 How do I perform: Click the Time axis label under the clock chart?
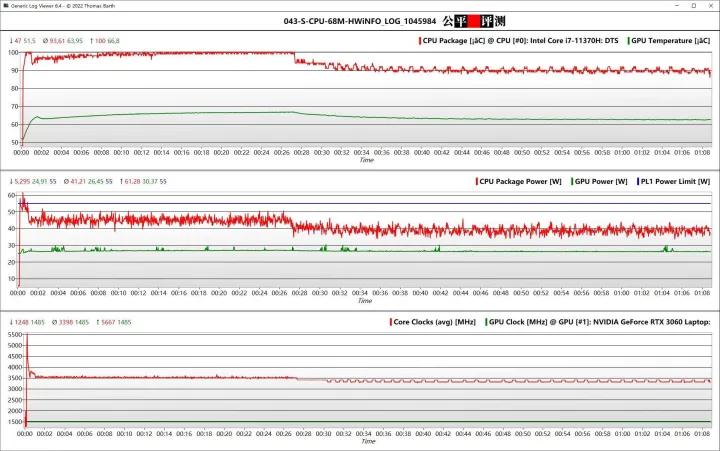[x=368, y=441]
